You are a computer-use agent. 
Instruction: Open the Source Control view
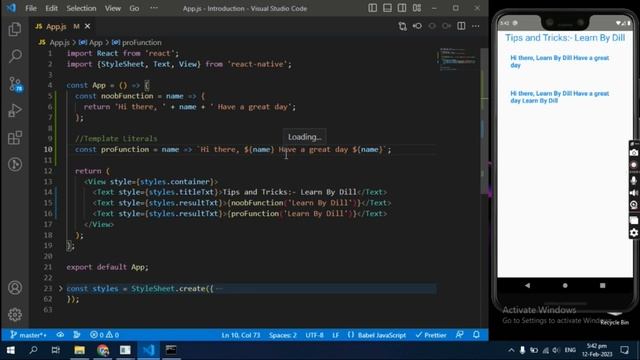click(15, 84)
